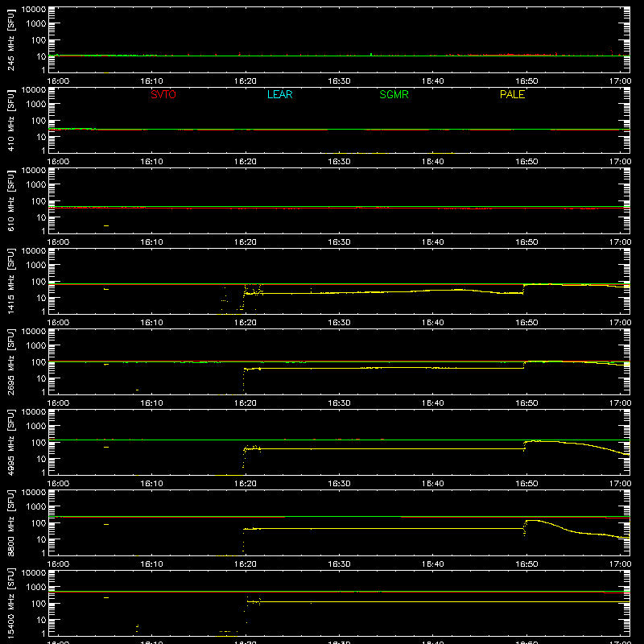
Task: Click the 16:50 tick below the 1415 MHz plot
Action: coord(526,323)
